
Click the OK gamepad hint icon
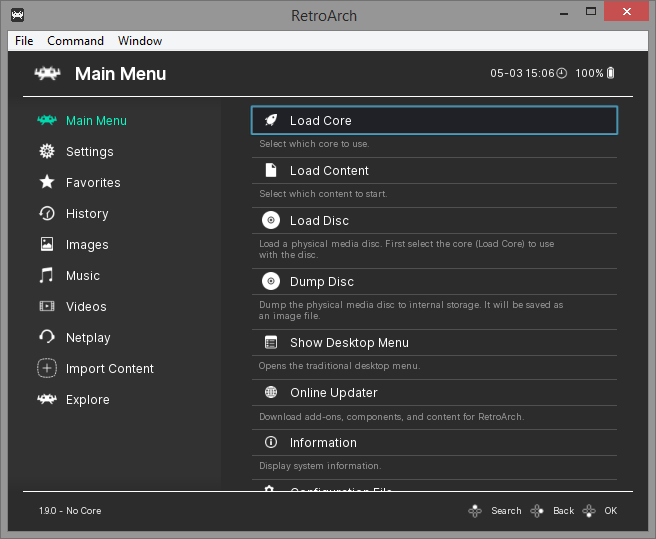(589, 511)
